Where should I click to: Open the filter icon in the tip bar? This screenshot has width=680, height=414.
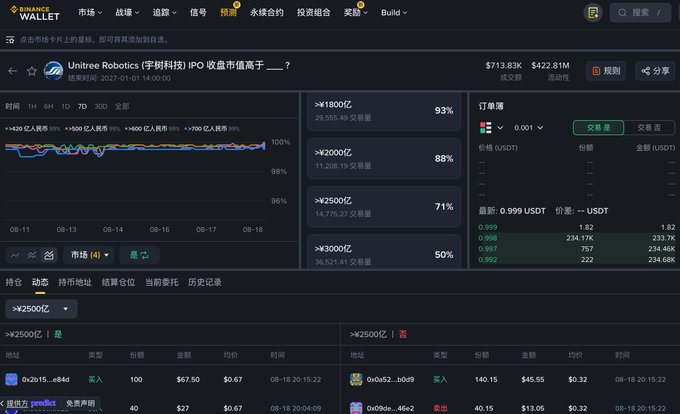(10, 40)
